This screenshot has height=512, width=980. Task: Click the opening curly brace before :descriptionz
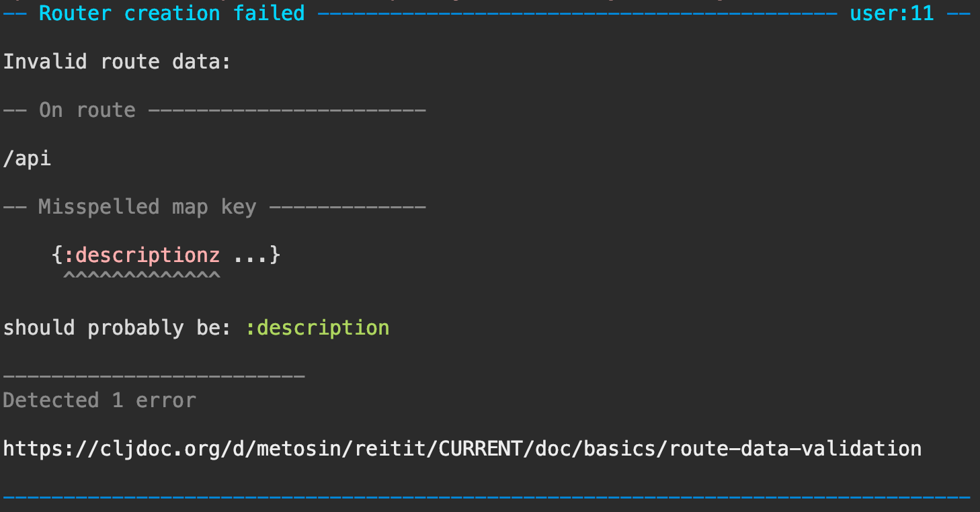[x=57, y=255]
